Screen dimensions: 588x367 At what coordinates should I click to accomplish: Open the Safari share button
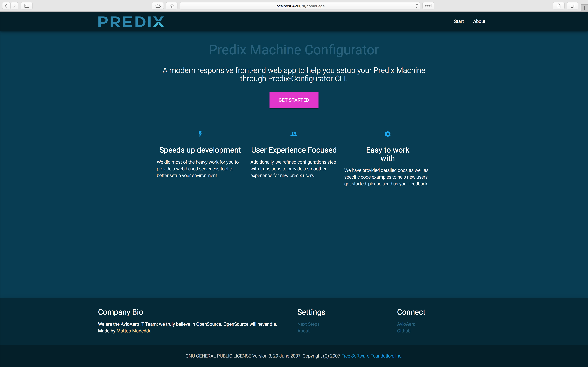coord(559,6)
